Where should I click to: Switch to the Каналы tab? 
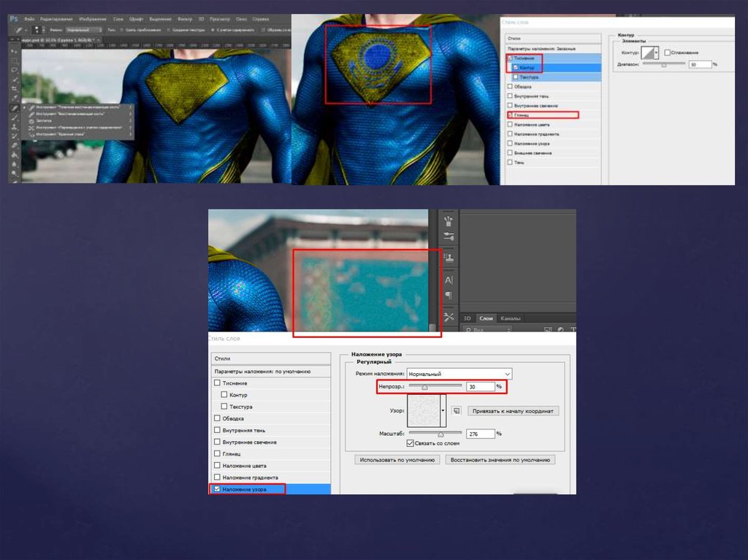click(x=511, y=318)
